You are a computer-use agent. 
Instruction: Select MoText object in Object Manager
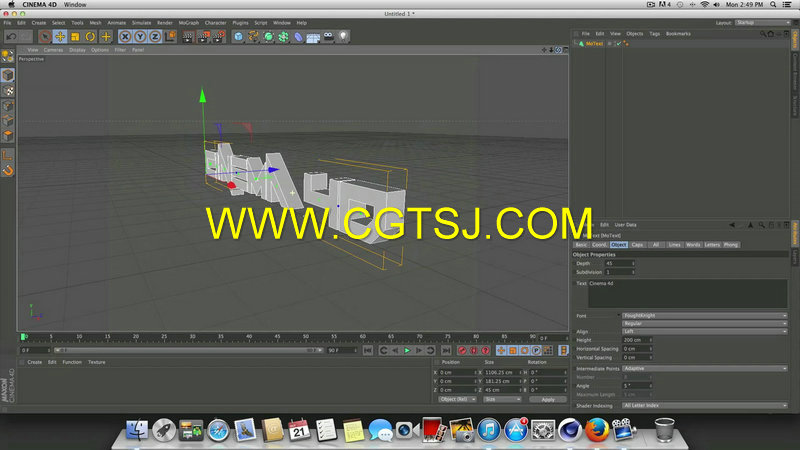[594, 44]
